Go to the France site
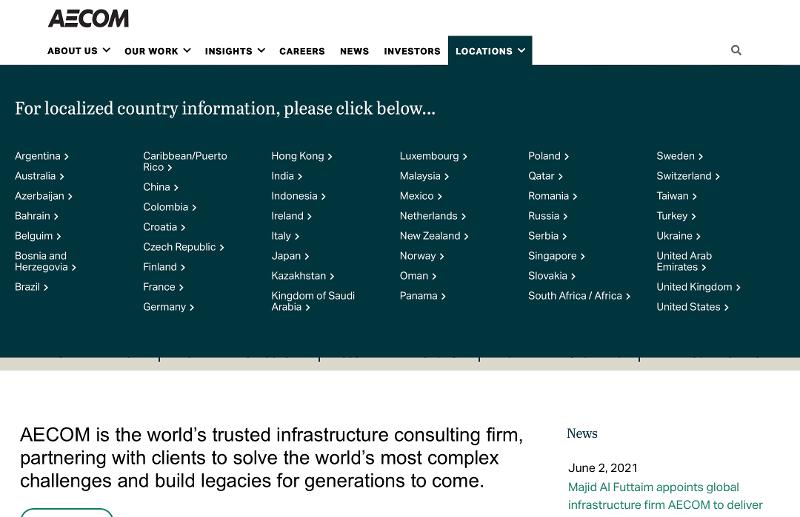This screenshot has width=800, height=517. [x=163, y=287]
